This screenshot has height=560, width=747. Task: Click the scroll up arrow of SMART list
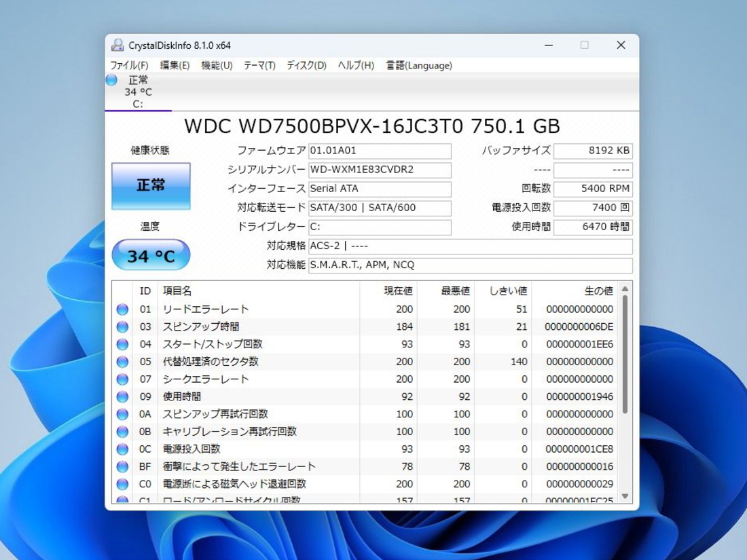click(x=625, y=289)
